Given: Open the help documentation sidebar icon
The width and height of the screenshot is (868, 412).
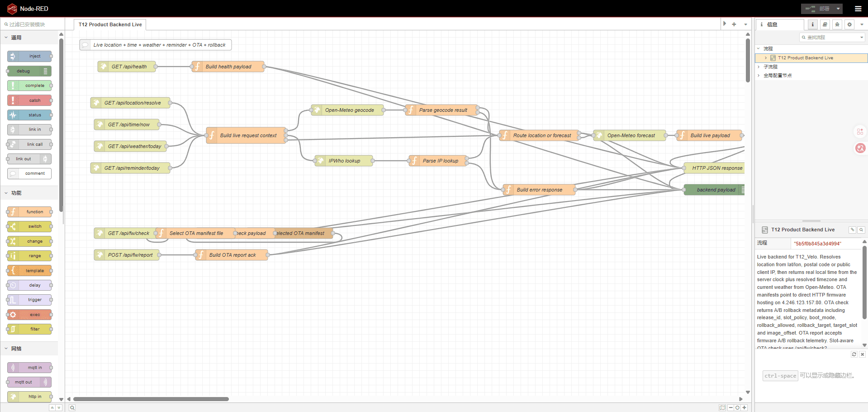Looking at the screenshot, I should [825, 24].
